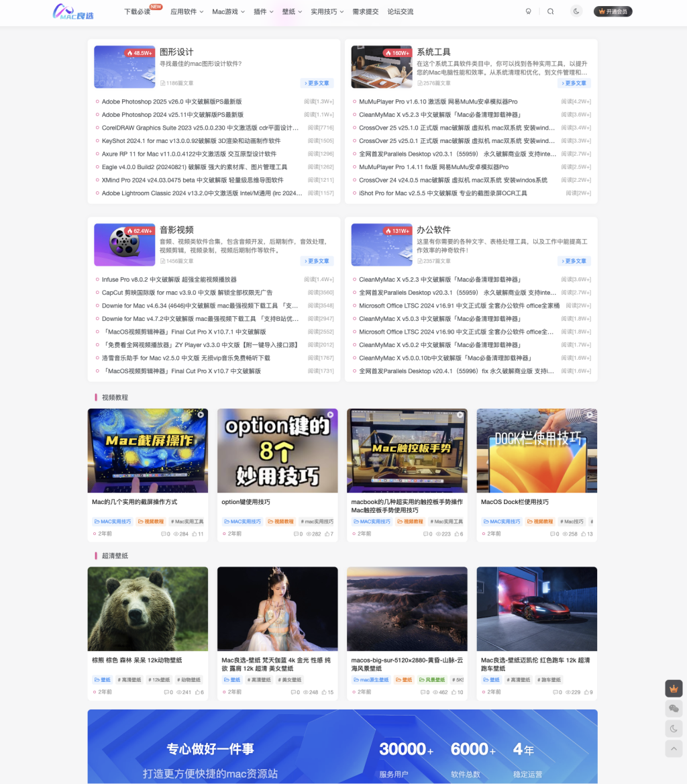The height and width of the screenshot is (784, 687).
Task: Click 更多文章 in the 图形设计 section
Action: 317,83
